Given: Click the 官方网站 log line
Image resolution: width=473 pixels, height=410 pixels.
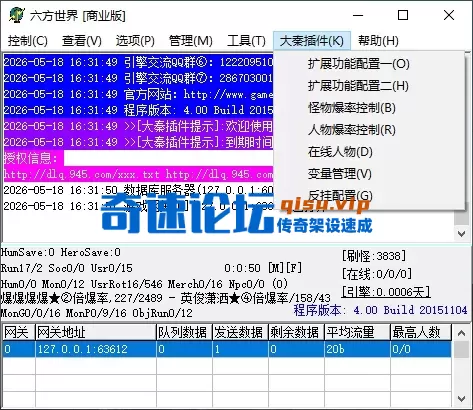Looking at the screenshot, I should click(x=138, y=94).
